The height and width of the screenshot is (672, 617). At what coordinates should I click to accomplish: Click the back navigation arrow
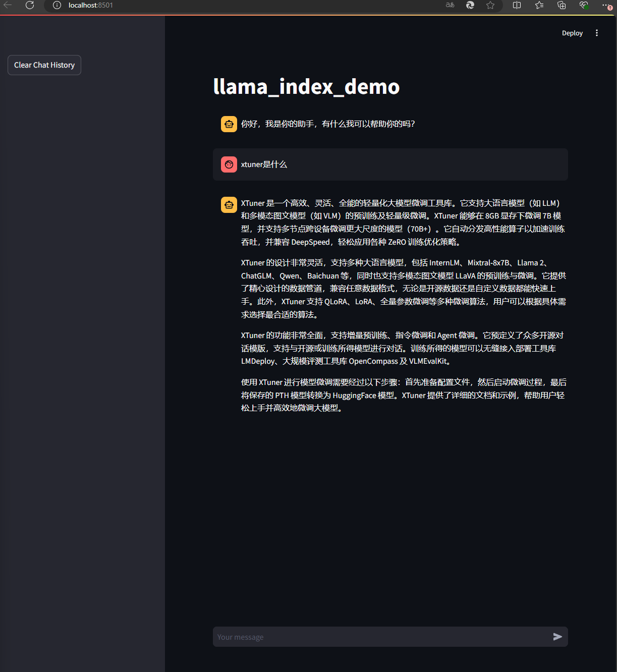coord(8,6)
